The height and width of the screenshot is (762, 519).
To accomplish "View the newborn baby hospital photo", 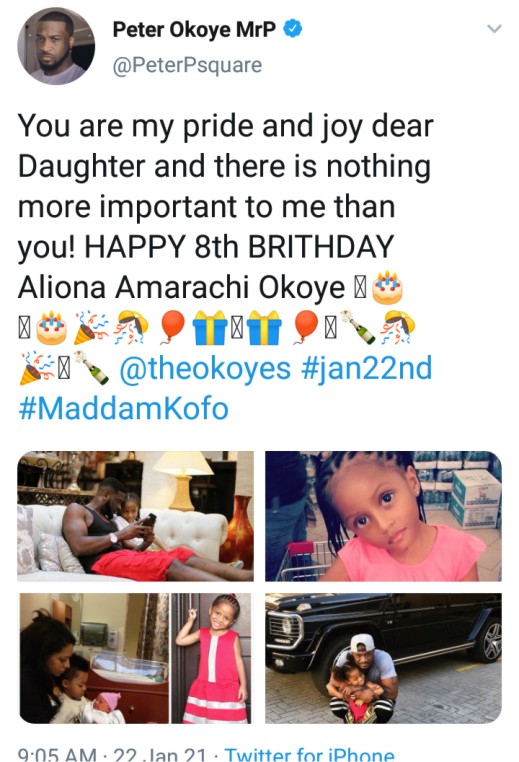I will click(x=94, y=658).
